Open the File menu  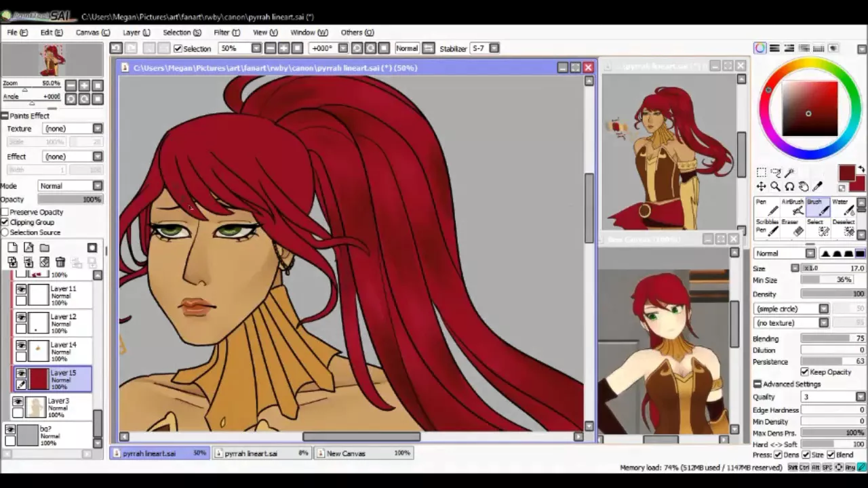18,33
